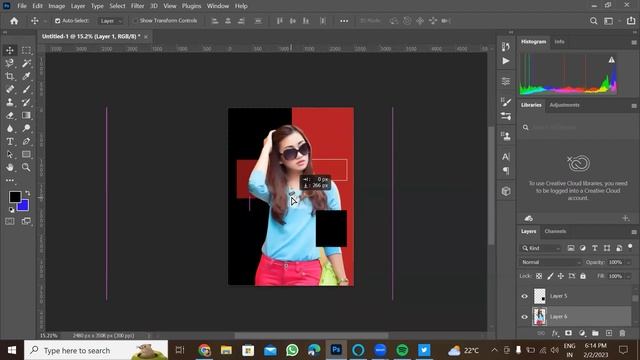The width and height of the screenshot is (640, 360).
Task: Toggle lock position
Action: (561, 276)
